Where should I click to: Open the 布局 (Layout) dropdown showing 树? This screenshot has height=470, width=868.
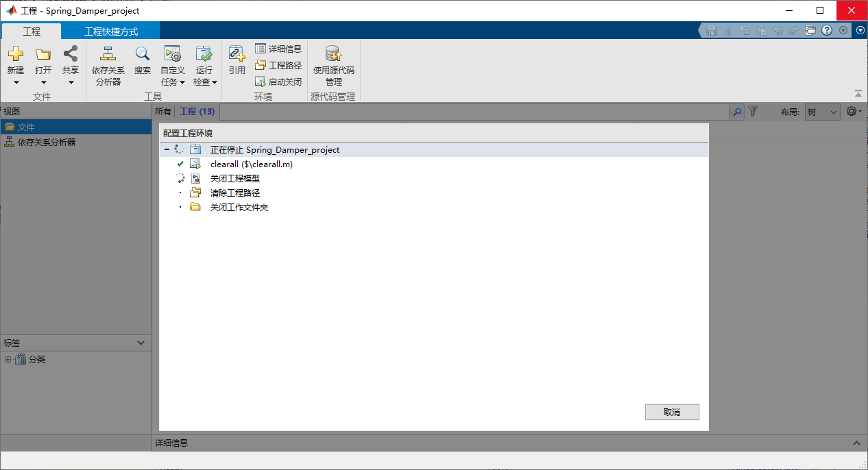[x=822, y=111]
